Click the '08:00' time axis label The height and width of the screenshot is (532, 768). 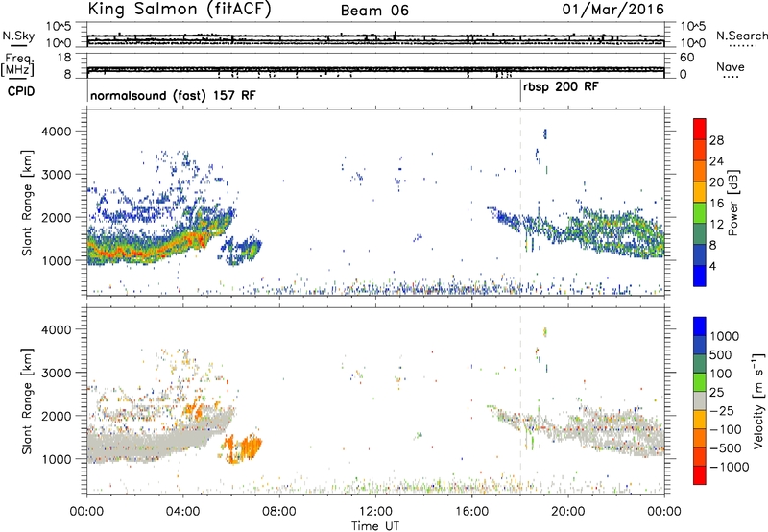pyautogui.click(x=279, y=512)
